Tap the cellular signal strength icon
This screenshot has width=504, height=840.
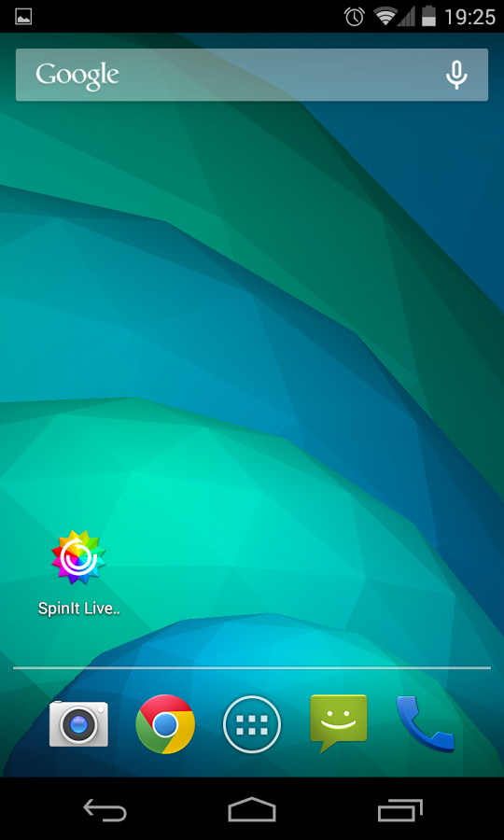[407, 17]
